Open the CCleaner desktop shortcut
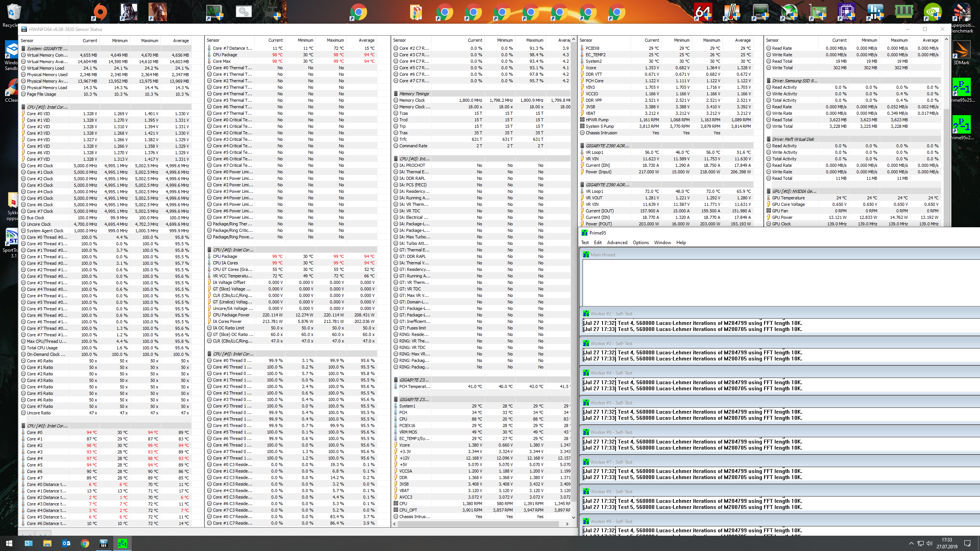The height and width of the screenshot is (551, 980). [11, 87]
